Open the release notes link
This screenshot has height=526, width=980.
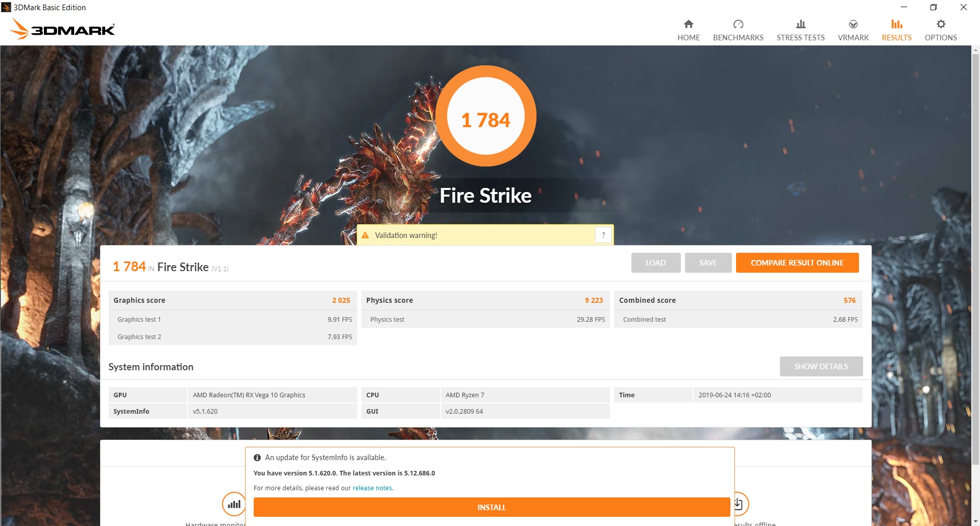(373, 488)
